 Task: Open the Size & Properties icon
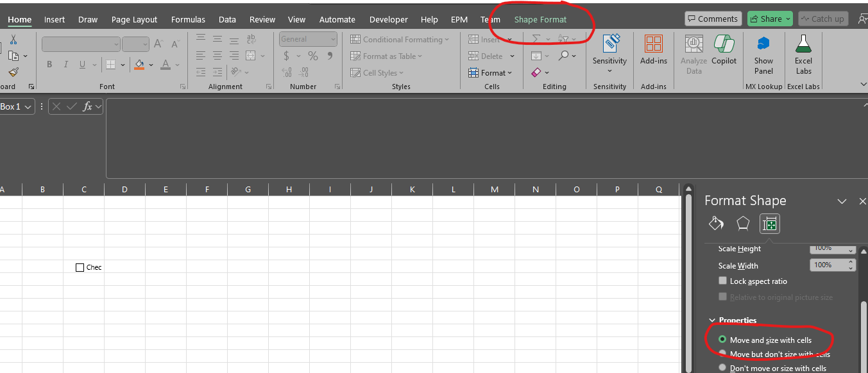[769, 224]
